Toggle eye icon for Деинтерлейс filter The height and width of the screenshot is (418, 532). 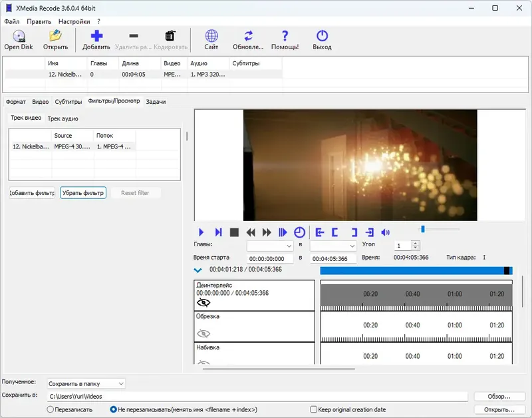(203, 302)
